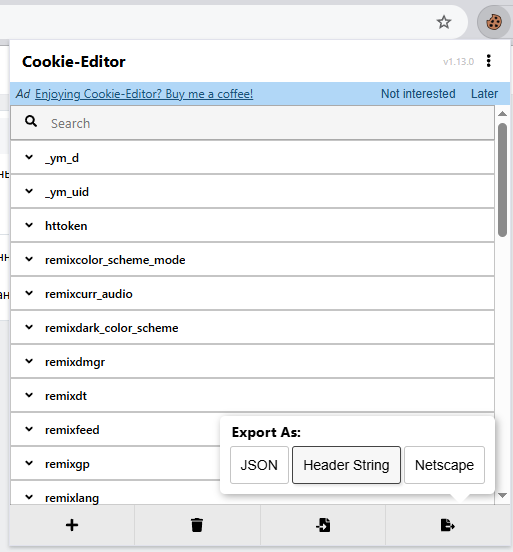Open the import cookies icon

pyautogui.click(x=323, y=525)
